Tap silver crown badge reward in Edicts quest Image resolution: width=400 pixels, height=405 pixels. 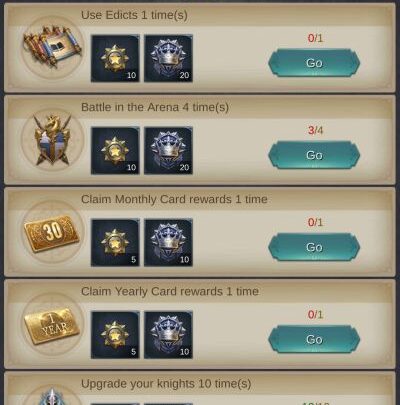(168, 58)
